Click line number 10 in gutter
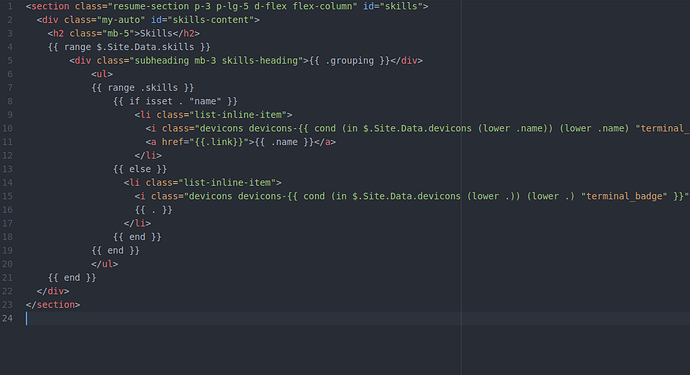This screenshot has height=375, width=690. 7,128
